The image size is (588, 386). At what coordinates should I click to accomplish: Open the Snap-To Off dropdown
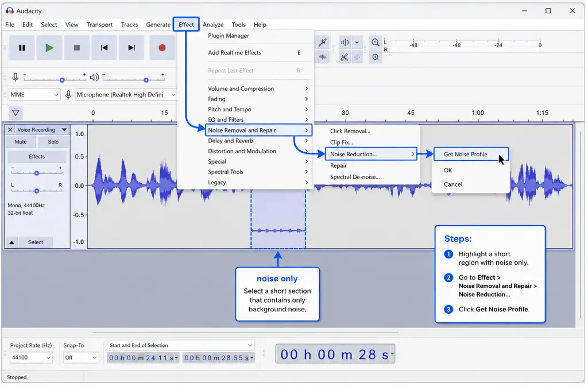point(80,357)
